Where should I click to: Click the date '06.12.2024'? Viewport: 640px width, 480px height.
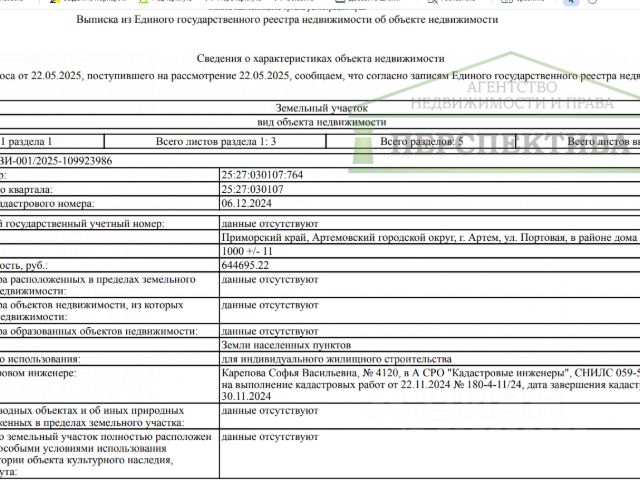246,203
